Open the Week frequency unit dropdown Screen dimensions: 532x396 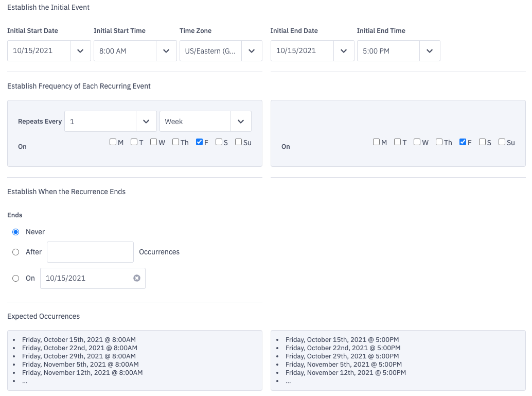[241, 122]
